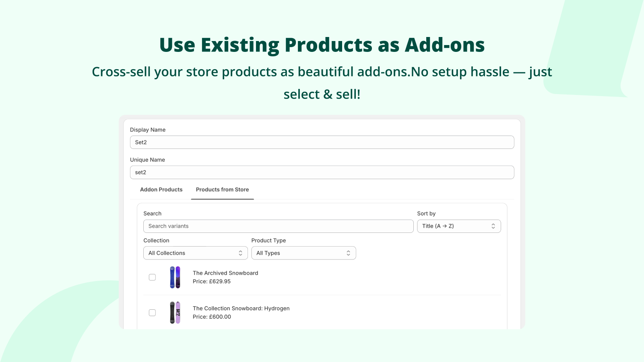This screenshot has width=644, height=362.
Task: Open the Sort by Title dropdown
Action: pos(459,226)
